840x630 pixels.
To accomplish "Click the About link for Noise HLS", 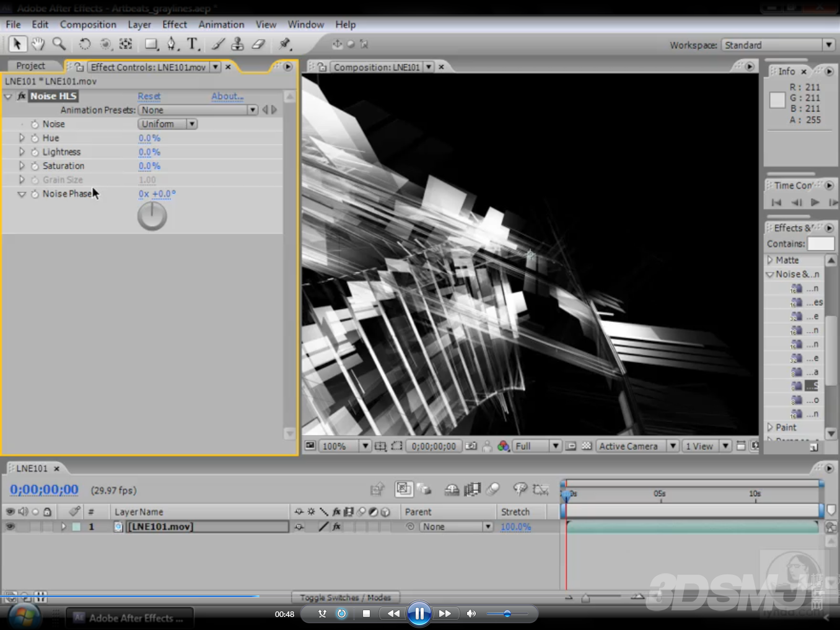I will coord(227,96).
